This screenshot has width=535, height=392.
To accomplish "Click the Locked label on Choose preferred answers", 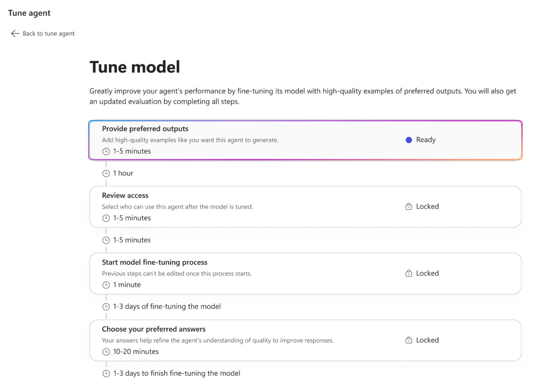I will coord(427,340).
